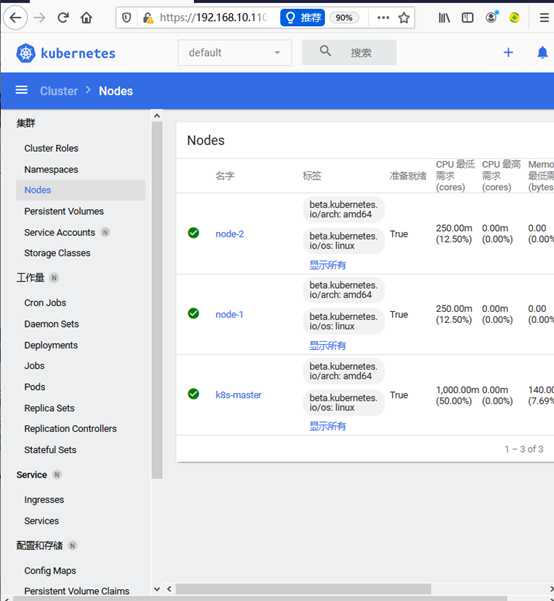Open Service Accounts in the sidebar
Screen dimensions: 554x601
[59, 233]
